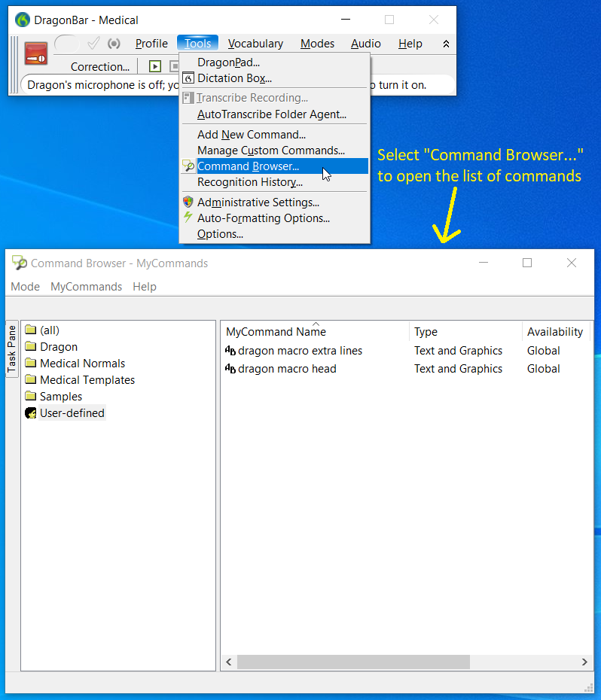
Task: Click the Correction... button
Action: pos(100,66)
